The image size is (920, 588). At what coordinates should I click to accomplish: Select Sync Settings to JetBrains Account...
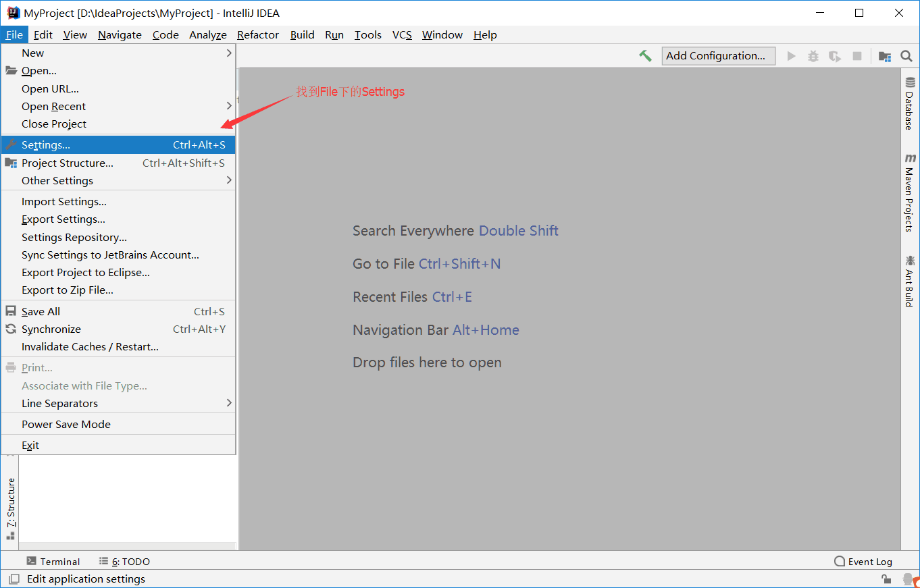click(118, 255)
